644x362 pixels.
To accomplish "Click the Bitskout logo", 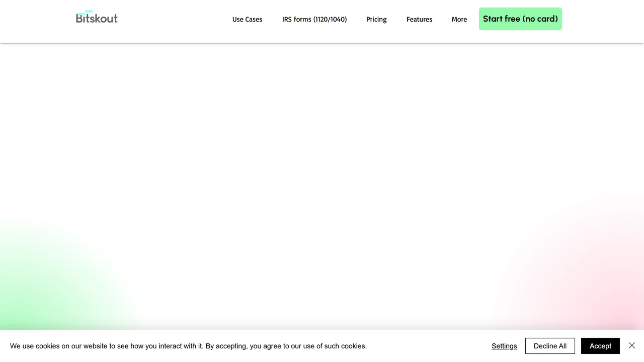I will [x=97, y=17].
